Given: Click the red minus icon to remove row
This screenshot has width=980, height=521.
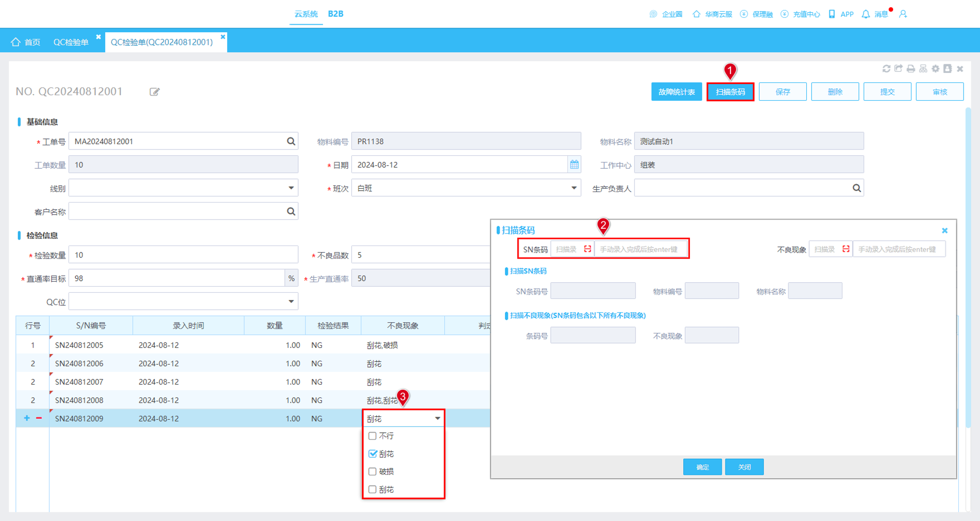Looking at the screenshot, I should [39, 418].
